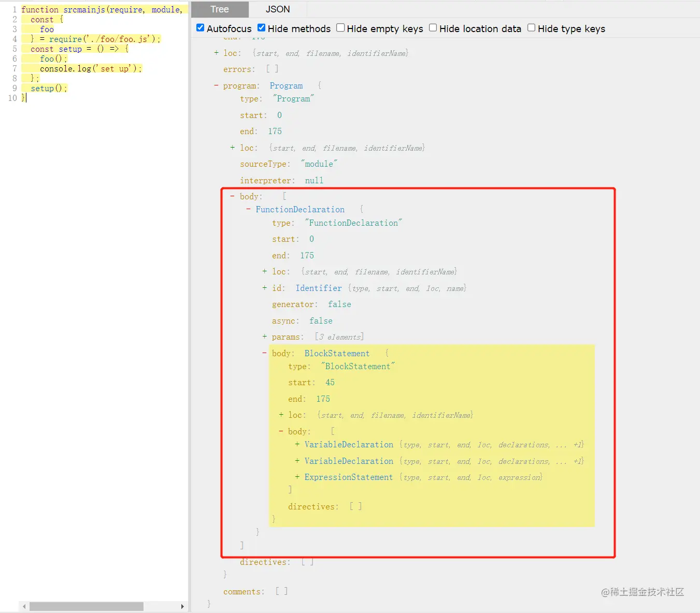The image size is (700, 613).
Task: Click the ExpressionStatement type name
Action: pos(349,477)
